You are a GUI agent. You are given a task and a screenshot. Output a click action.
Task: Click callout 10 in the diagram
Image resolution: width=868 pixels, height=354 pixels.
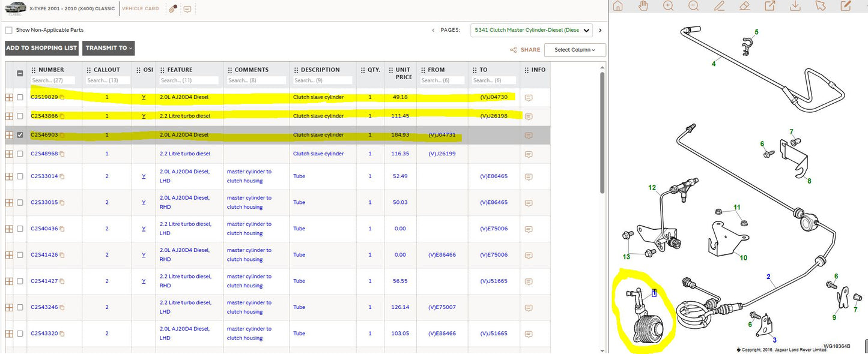(x=743, y=258)
